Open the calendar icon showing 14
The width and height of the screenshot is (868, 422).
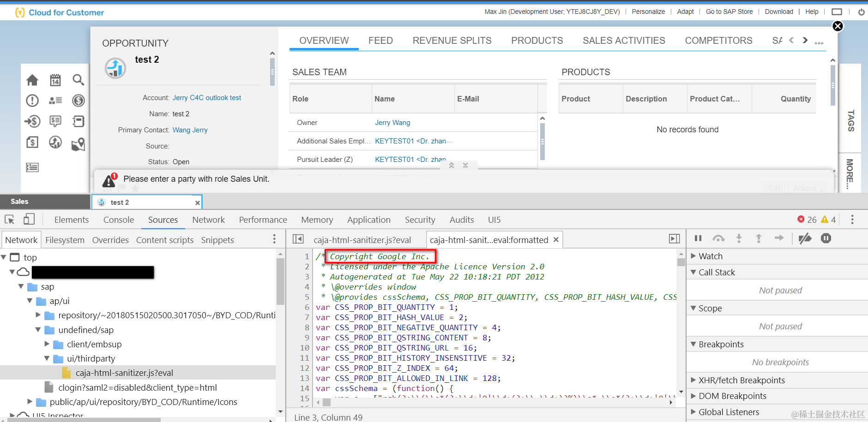click(55, 80)
